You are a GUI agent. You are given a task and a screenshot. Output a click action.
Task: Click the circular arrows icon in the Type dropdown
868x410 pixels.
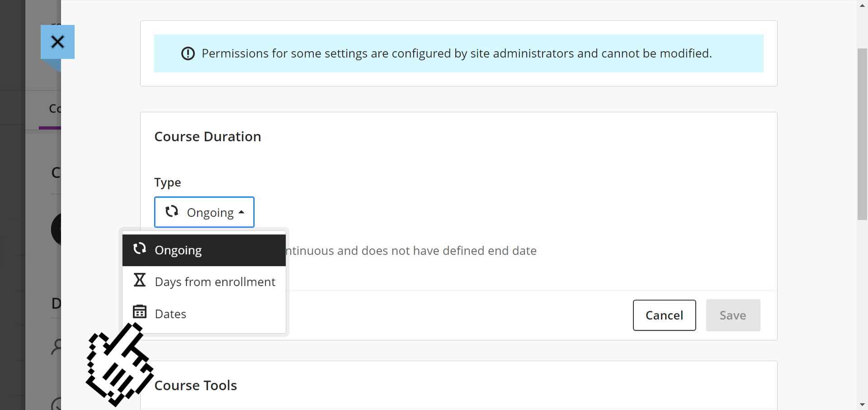pyautogui.click(x=172, y=211)
